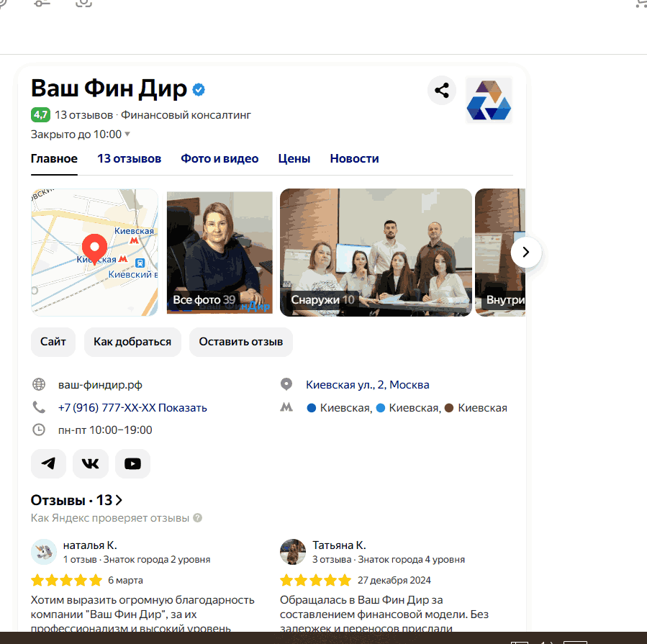Open the Новости tab
647x644 pixels.
point(355,159)
